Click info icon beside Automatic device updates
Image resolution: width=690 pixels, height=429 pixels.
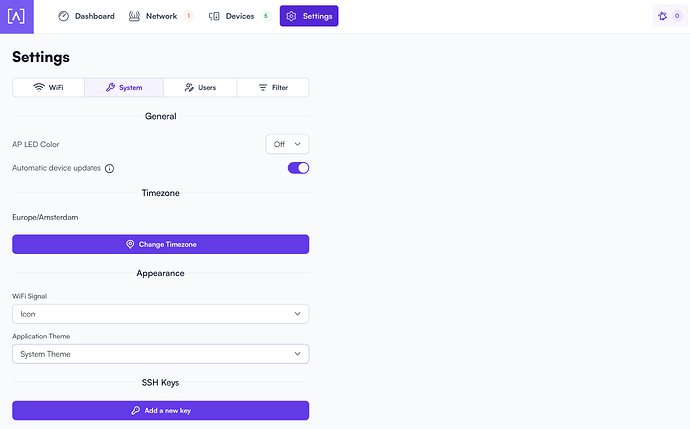tap(110, 169)
